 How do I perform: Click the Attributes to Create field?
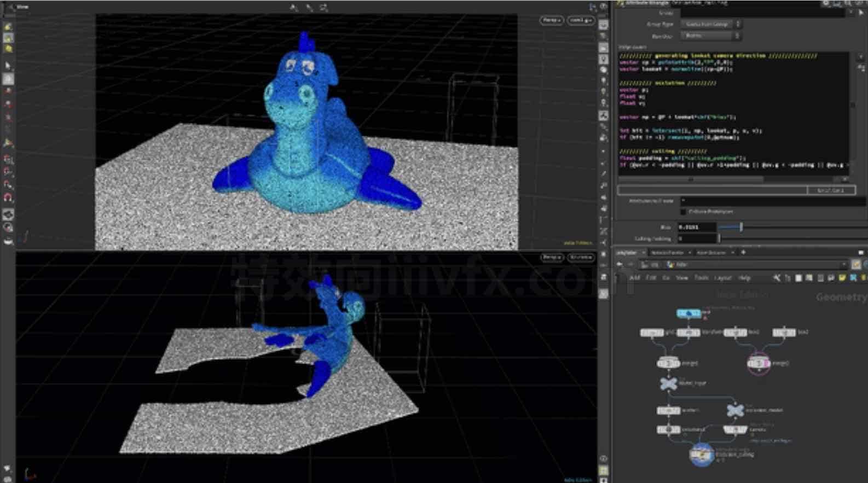[773, 201]
